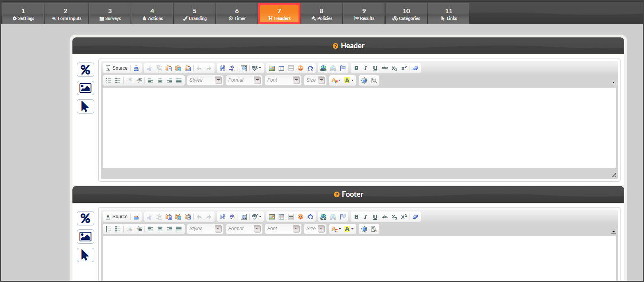Open the Results tab
This screenshot has width=644, height=282.
(x=364, y=14)
